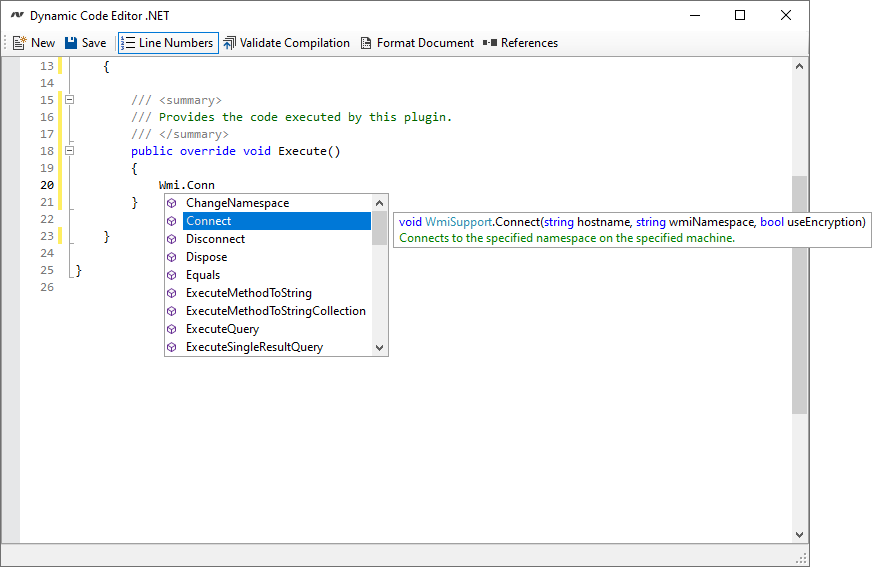Screen dimensions: 876x573
Task: Click the 'override' keyword on line 18
Action: 208,151
